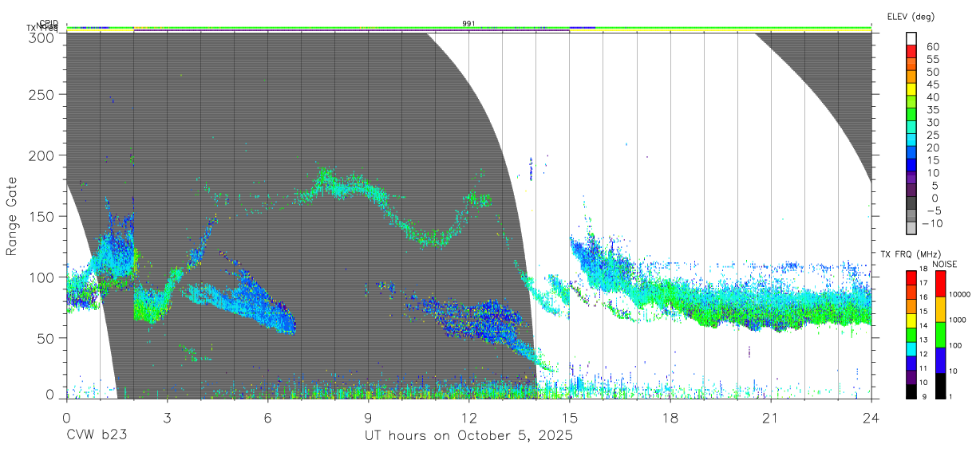Click the white top segment of ELEV colorbar
The width and height of the screenshot is (980, 452).
tap(911, 38)
